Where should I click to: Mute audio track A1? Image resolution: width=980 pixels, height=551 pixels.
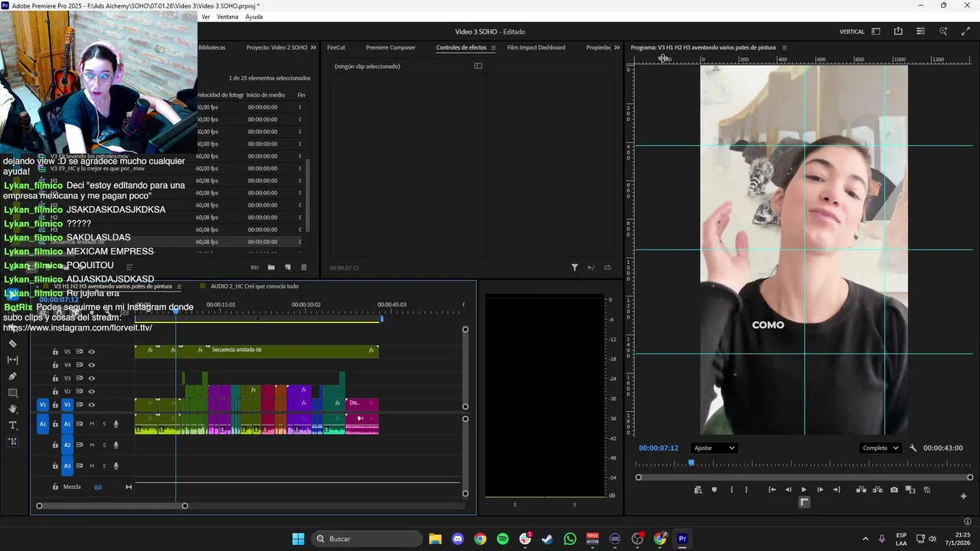pyautogui.click(x=92, y=424)
